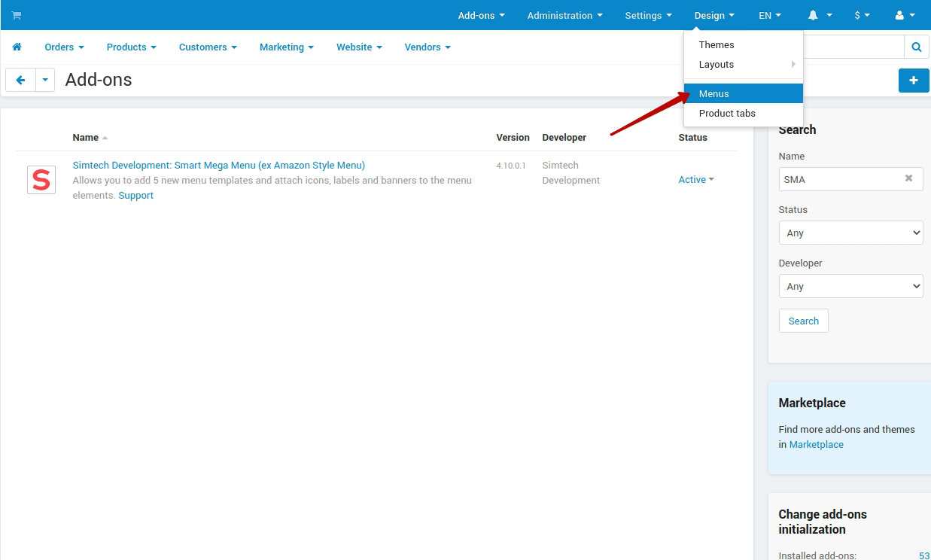The width and height of the screenshot is (931, 560).
Task: Open the Customers menu
Action: point(208,47)
